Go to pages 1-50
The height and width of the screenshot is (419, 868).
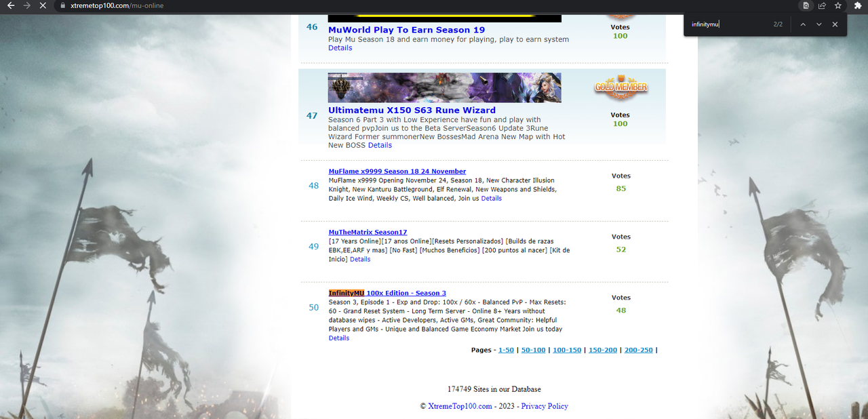pyautogui.click(x=506, y=351)
